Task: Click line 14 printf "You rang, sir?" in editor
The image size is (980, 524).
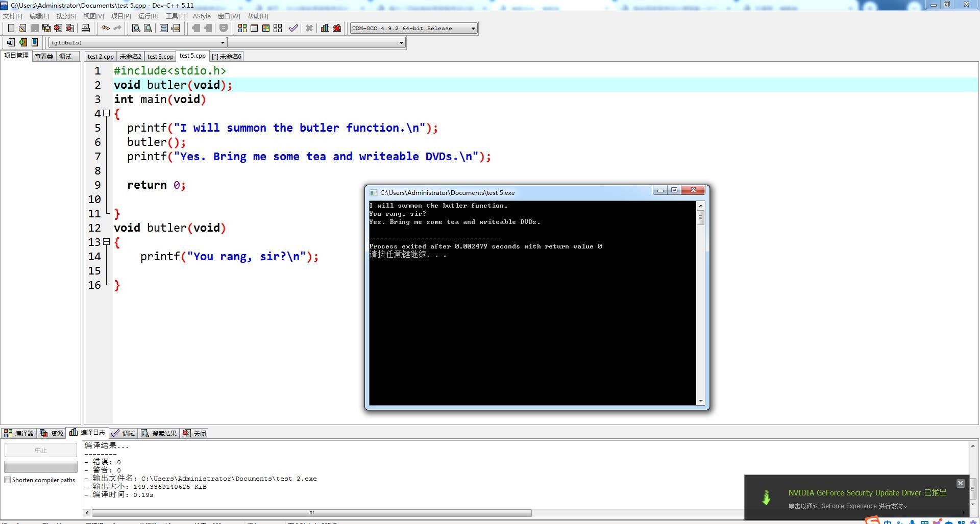Action: coord(229,257)
